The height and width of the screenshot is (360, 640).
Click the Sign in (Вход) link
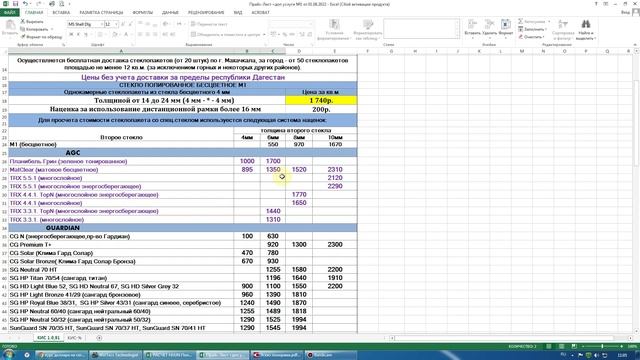coord(625,13)
